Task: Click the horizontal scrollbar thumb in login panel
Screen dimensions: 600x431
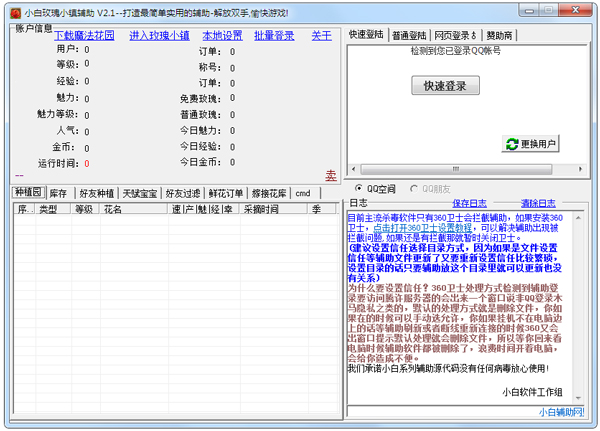Action: point(456,169)
